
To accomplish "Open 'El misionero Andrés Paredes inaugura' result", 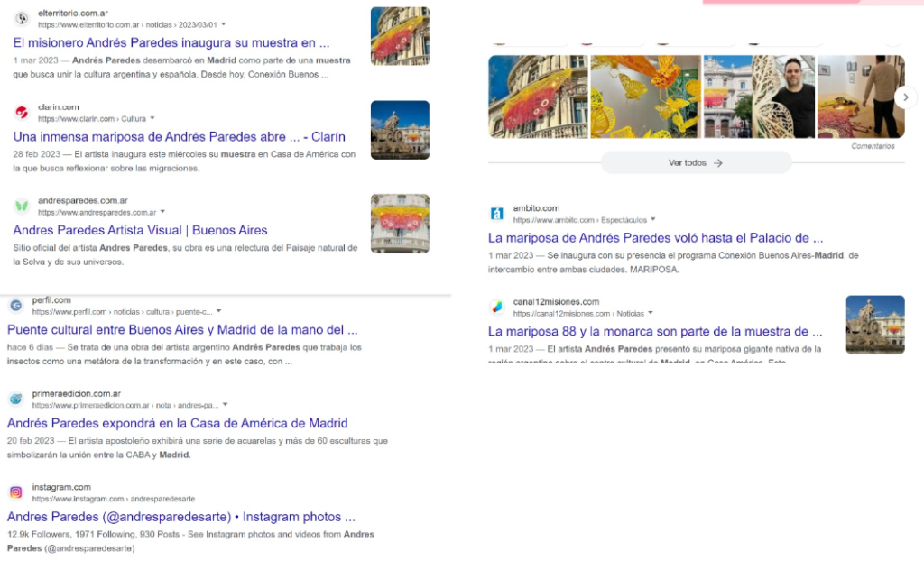I will [x=171, y=43].
